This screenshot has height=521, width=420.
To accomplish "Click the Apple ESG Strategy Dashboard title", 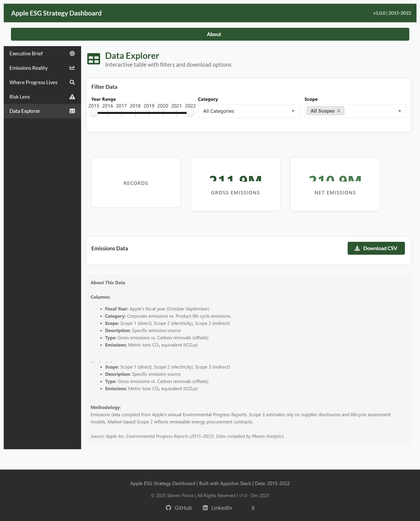I will (x=56, y=13).
